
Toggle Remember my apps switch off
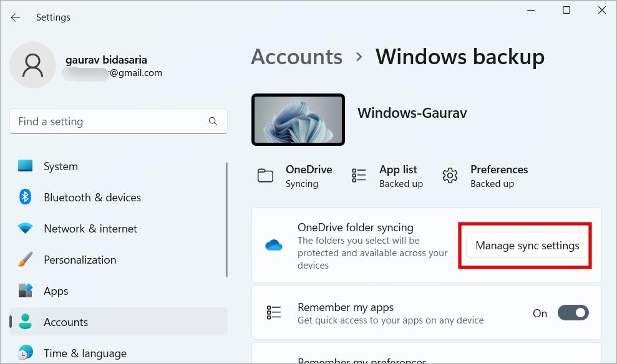coord(573,313)
